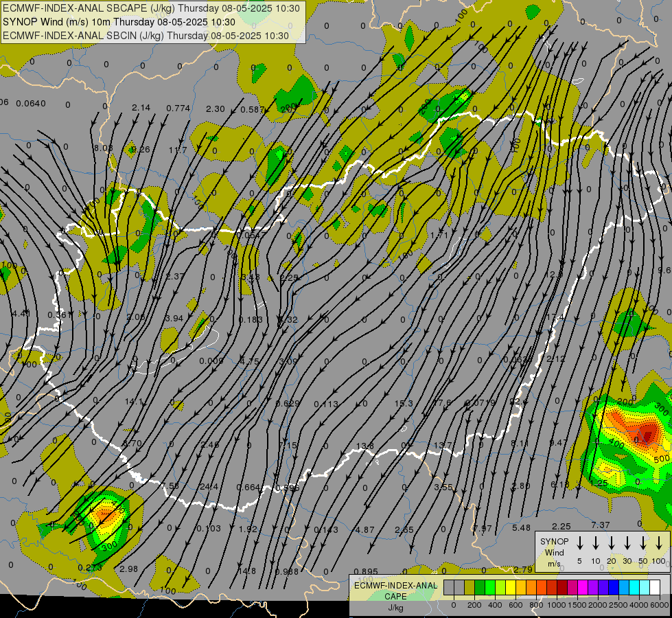Click the 50 m/s wind arrow in legend

(x=643, y=543)
